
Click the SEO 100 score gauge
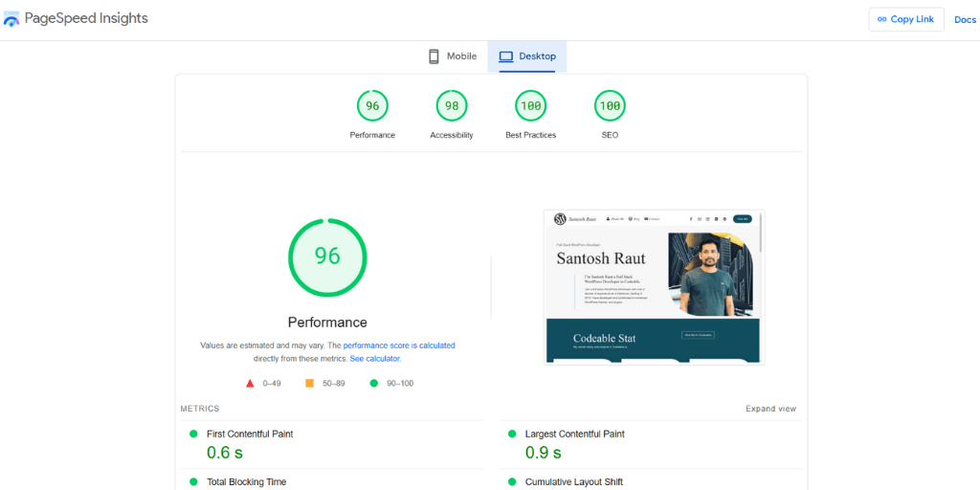pyautogui.click(x=610, y=106)
